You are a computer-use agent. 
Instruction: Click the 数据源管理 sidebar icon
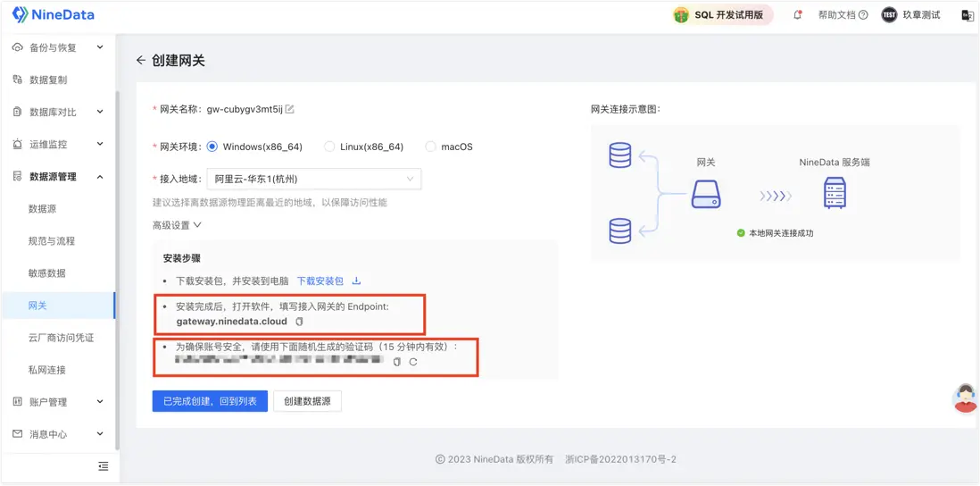[x=18, y=176]
